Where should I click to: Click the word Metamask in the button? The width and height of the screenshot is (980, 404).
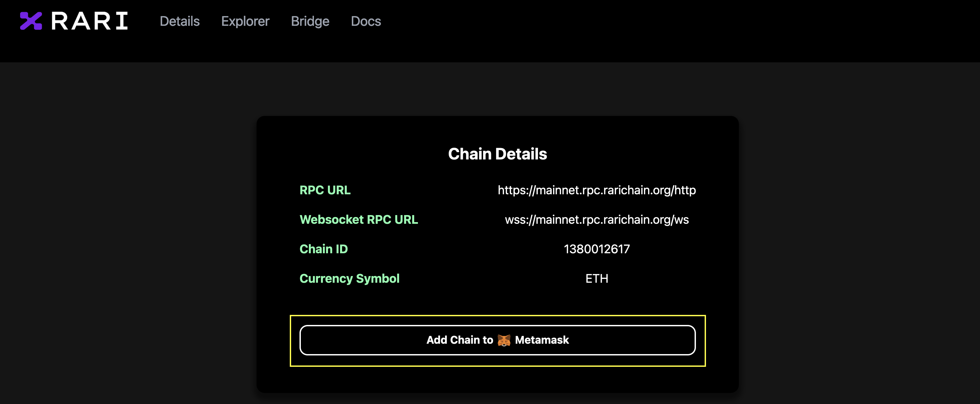click(542, 340)
